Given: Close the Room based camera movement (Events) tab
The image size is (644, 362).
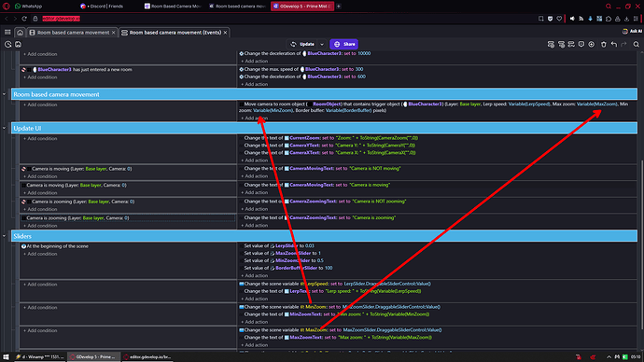Looking at the screenshot, I should tap(225, 33).
